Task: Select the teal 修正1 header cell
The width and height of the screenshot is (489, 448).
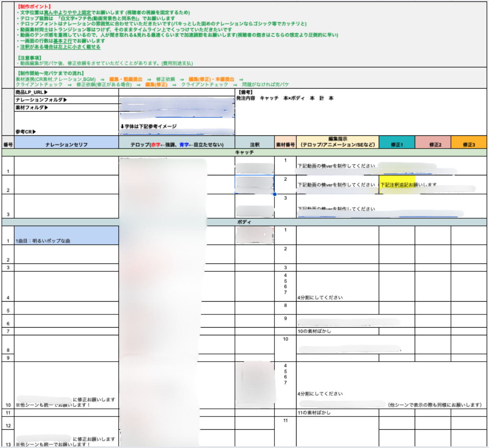Action: tap(397, 145)
